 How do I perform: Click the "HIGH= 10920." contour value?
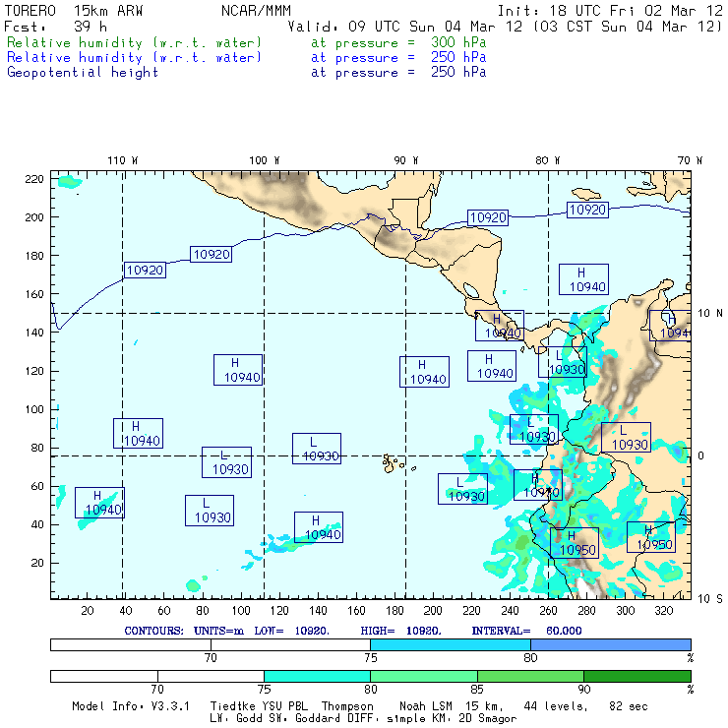[400, 631]
